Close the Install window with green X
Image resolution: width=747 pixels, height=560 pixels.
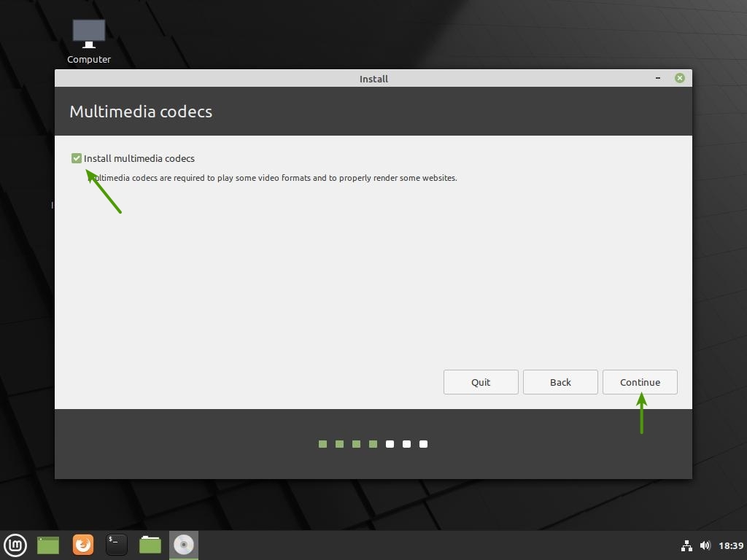pyautogui.click(x=680, y=78)
